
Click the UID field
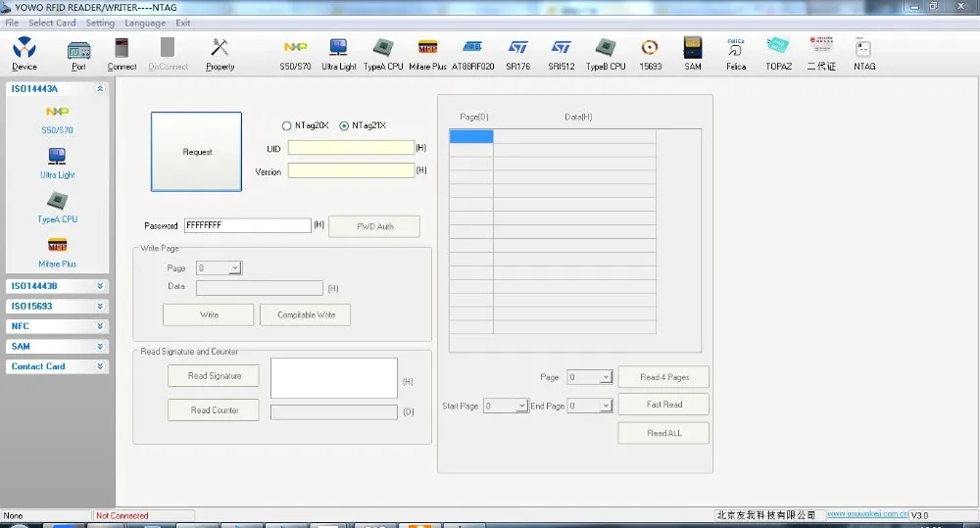(351, 148)
